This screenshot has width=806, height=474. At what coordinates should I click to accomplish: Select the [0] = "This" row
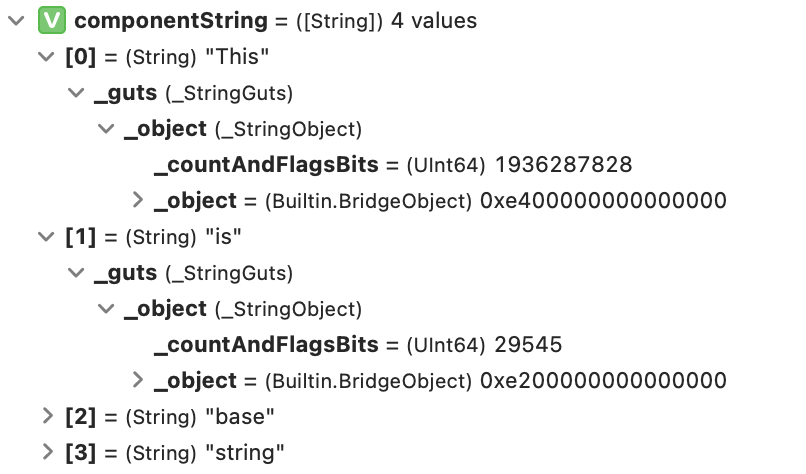[167, 57]
